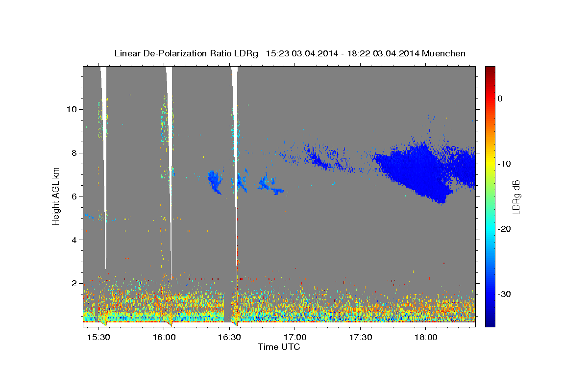Click the small blue cloud patch near 16:20
Viewport: 588px width, 392px height.
point(215,181)
